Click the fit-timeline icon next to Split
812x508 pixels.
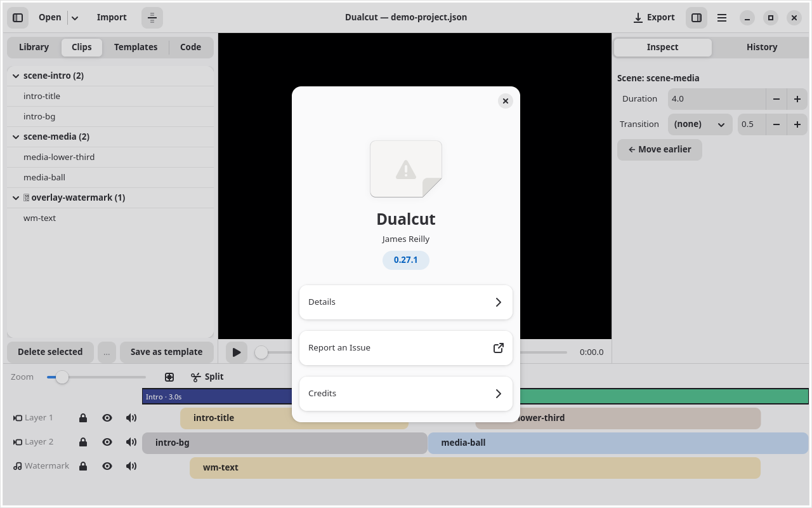tap(169, 377)
